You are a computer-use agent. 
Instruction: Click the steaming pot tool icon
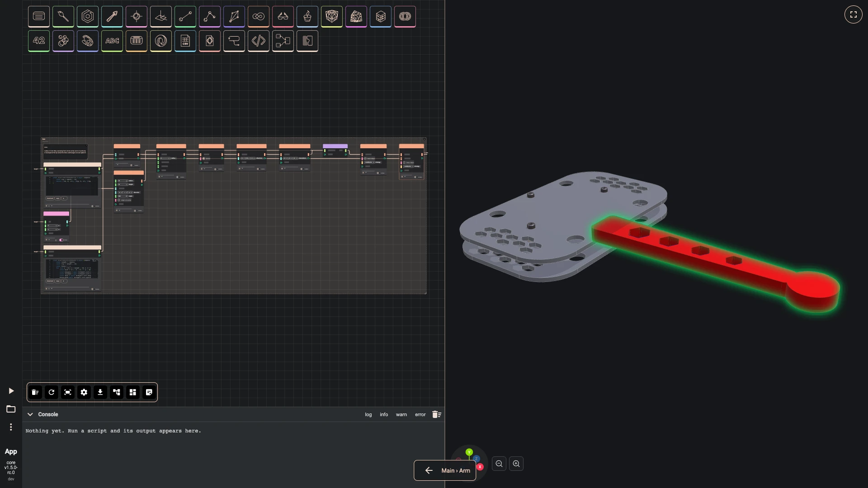click(307, 17)
